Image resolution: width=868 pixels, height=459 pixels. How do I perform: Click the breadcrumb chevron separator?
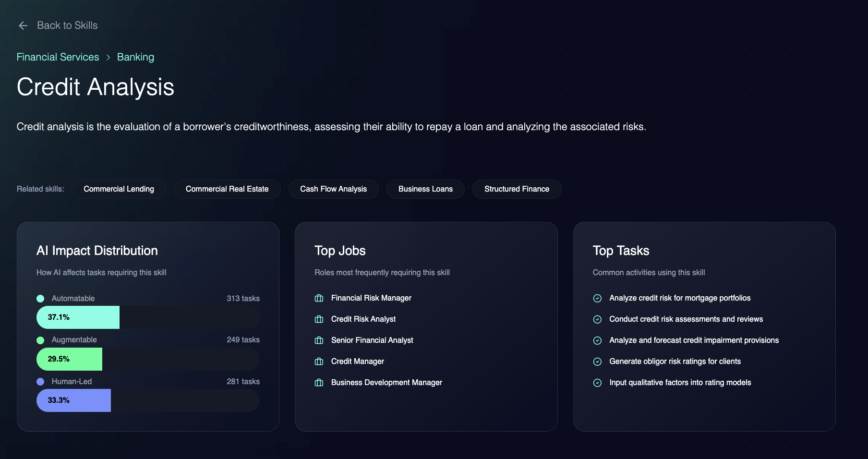[x=108, y=57]
